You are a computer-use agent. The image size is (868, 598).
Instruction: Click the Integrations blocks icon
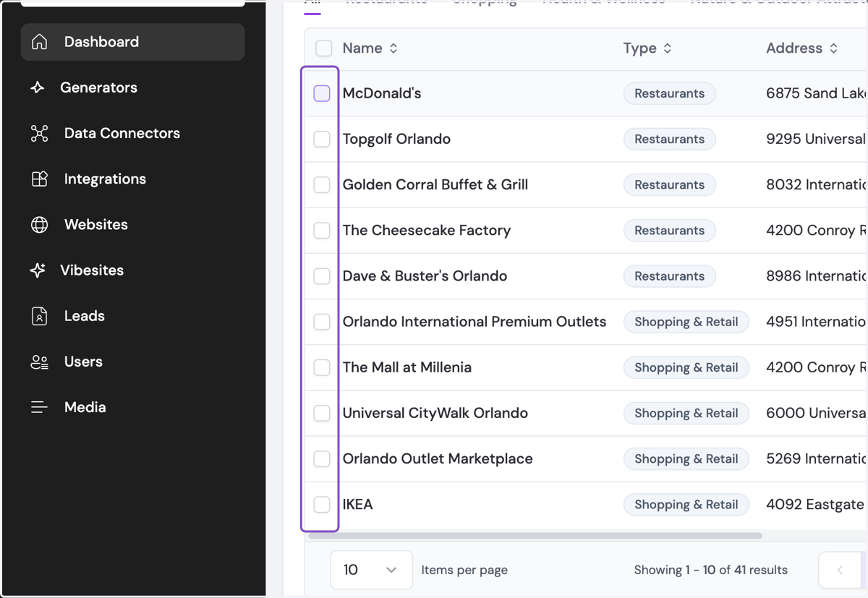pyautogui.click(x=40, y=179)
